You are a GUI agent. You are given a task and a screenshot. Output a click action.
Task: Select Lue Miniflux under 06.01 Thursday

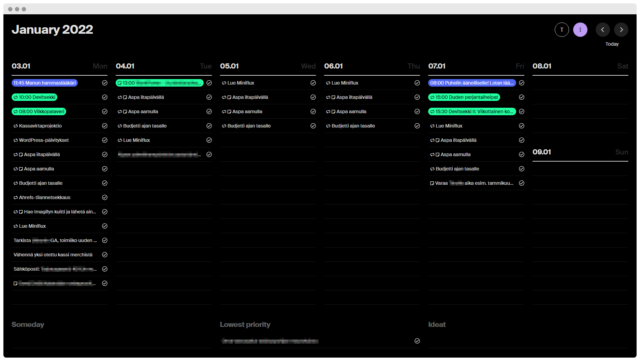(x=342, y=83)
